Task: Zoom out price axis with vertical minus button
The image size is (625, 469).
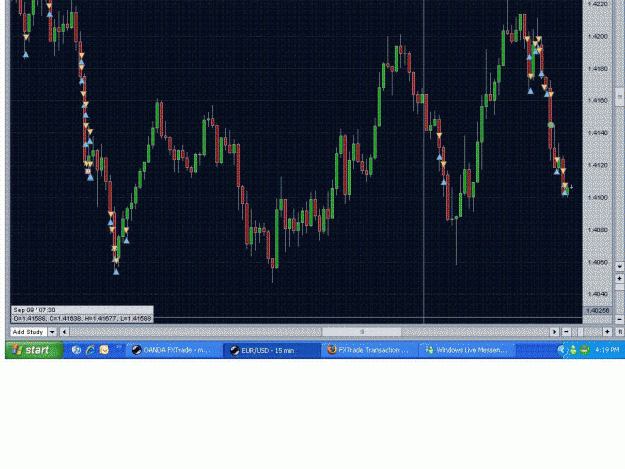Action: [619, 319]
